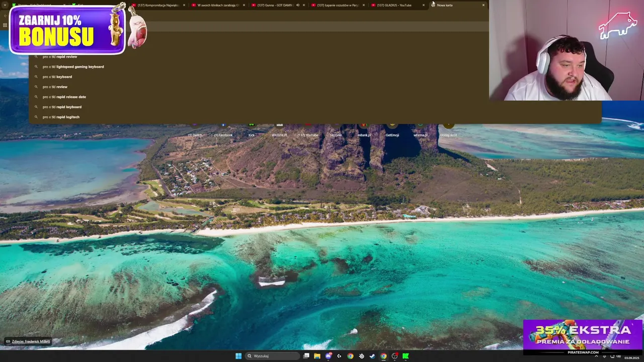Open the round red-badged taskbar app icon
Screen dimensions: 644x362
[394, 356]
